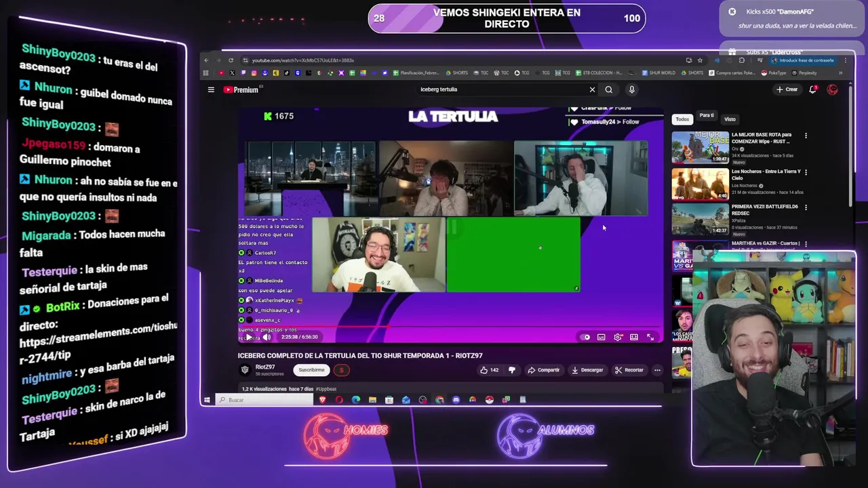Image resolution: width=868 pixels, height=488 pixels.
Task: Open options menu for BATTLEFIELD6 REDSEC video
Action: 806,207
